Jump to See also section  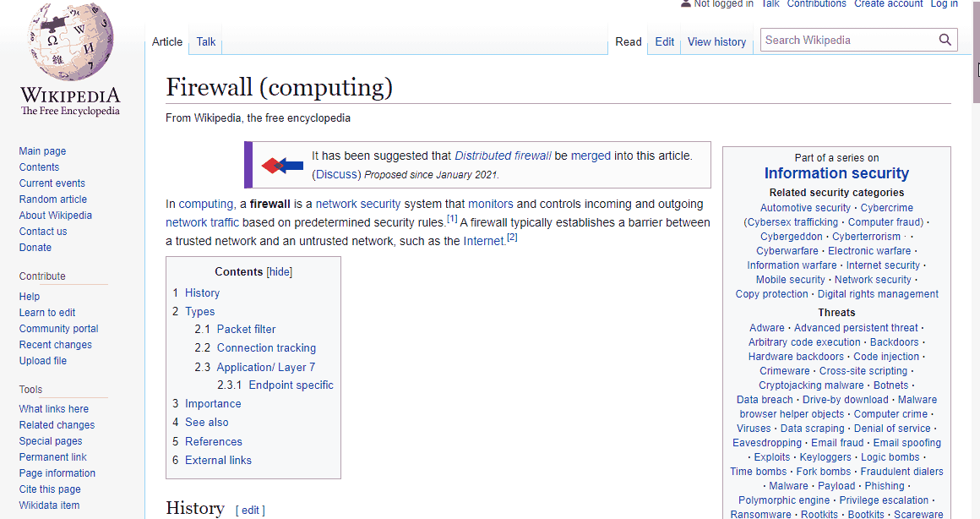[x=207, y=423]
